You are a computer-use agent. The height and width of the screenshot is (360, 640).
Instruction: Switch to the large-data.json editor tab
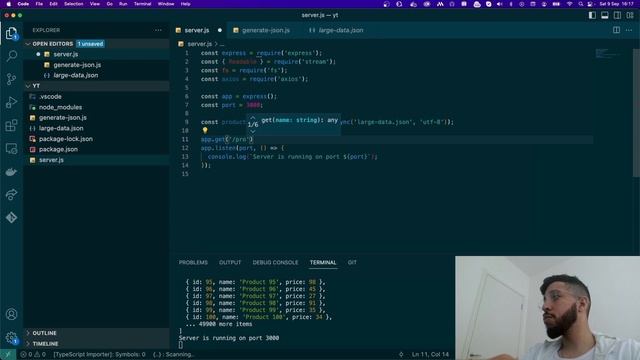[340, 30]
